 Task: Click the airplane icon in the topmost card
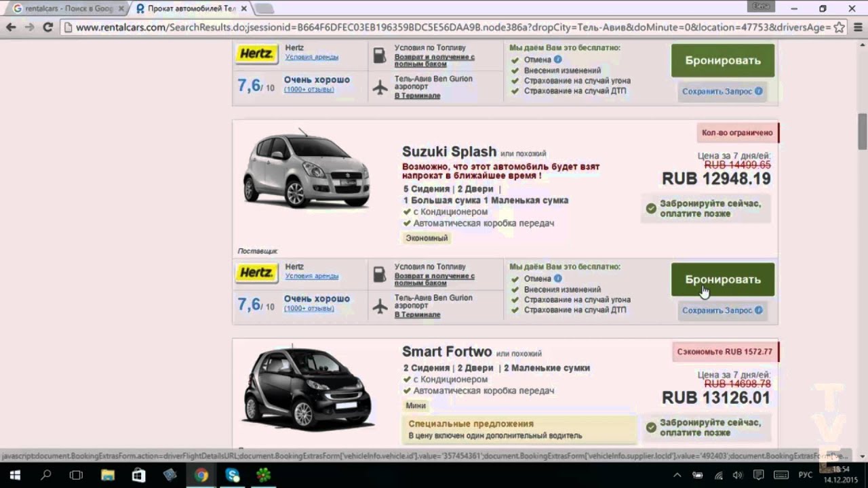(380, 87)
